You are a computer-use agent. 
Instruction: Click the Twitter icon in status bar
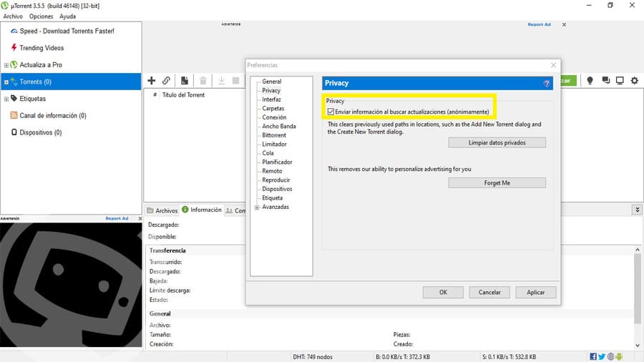pyautogui.click(x=602, y=357)
